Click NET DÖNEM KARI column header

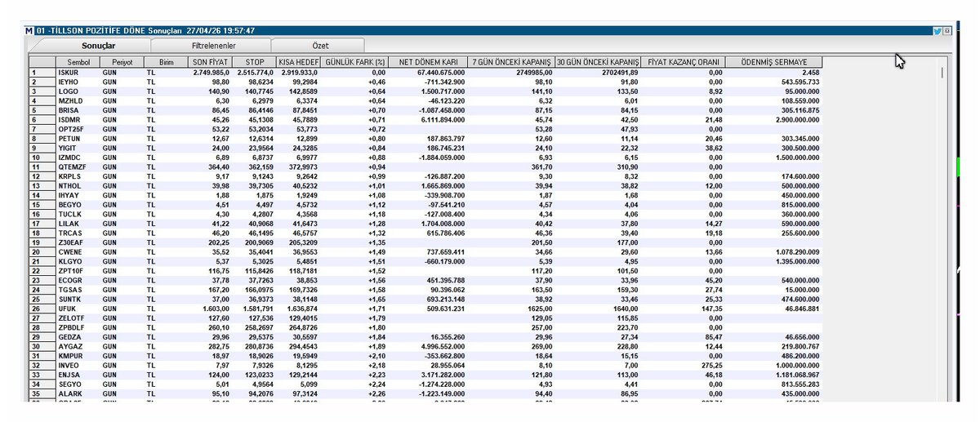coord(428,62)
